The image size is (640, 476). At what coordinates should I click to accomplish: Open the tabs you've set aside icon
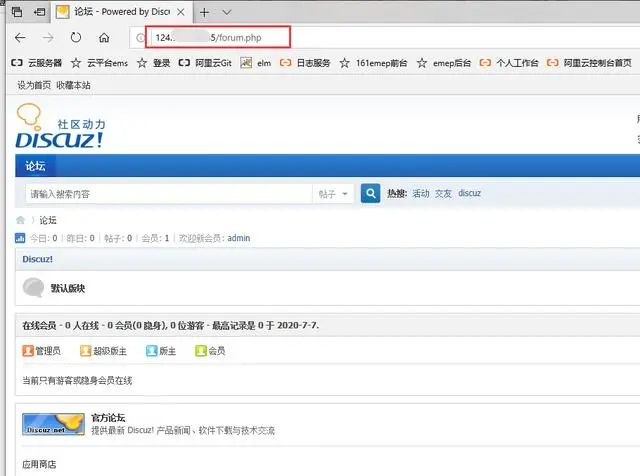coord(17,12)
